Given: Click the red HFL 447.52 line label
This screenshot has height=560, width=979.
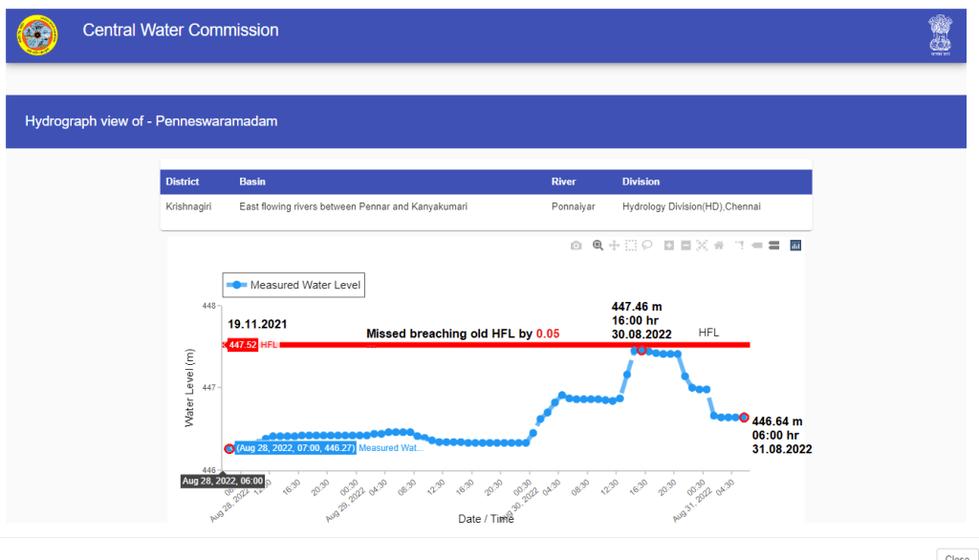Looking at the screenshot, I should pos(241,345).
